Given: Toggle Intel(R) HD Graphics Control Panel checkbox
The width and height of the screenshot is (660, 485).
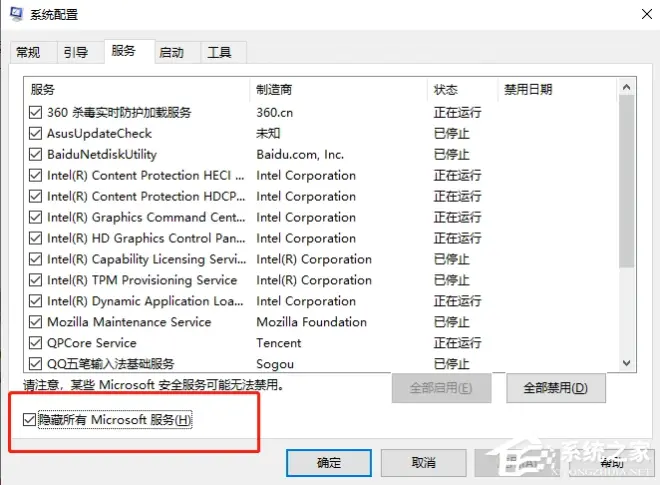Looking at the screenshot, I should pos(35,238).
